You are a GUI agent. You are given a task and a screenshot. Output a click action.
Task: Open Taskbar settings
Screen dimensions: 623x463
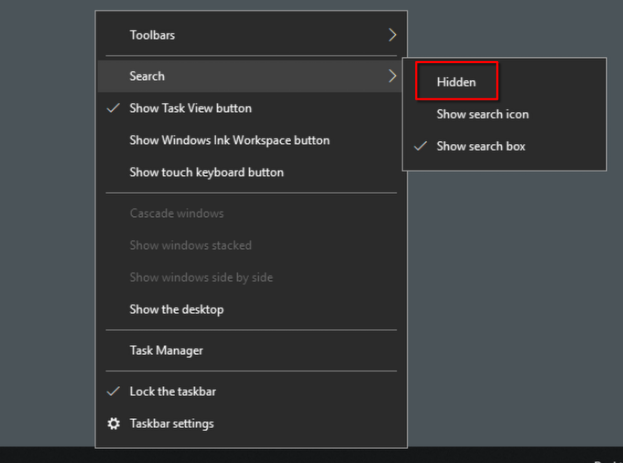pyautogui.click(x=251, y=424)
